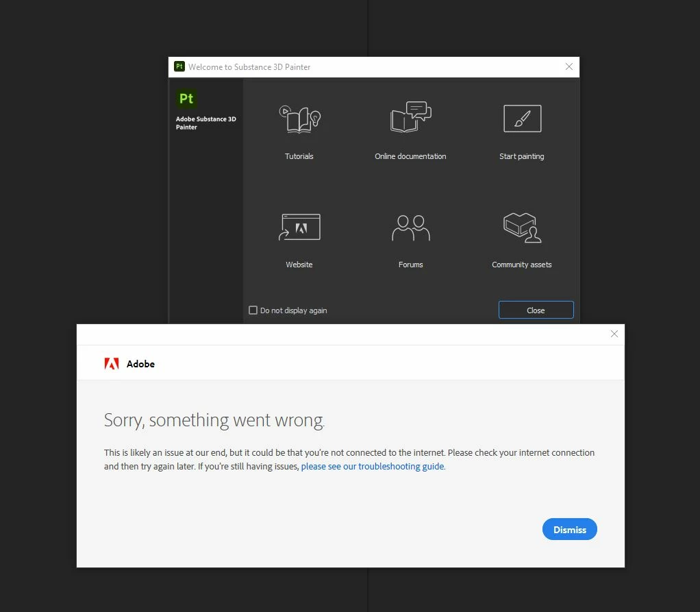Image resolution: width=700 pixels, height=612 pixels.
Task: Open the Tutorials icon
Action: [299, 119]
